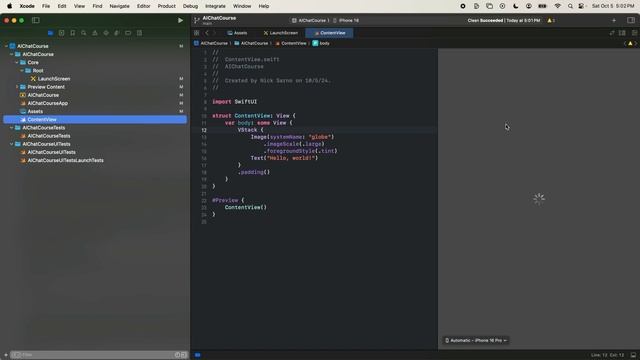Run the project with the Play button
Viewport: 640px width, 360px height.
pos(180,20)
